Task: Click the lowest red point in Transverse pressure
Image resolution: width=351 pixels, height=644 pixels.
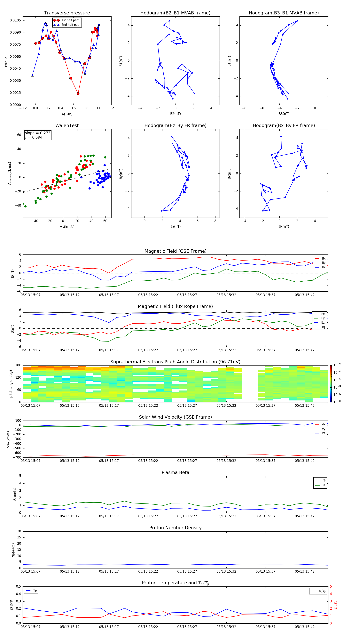Action: tap(78, 93)
